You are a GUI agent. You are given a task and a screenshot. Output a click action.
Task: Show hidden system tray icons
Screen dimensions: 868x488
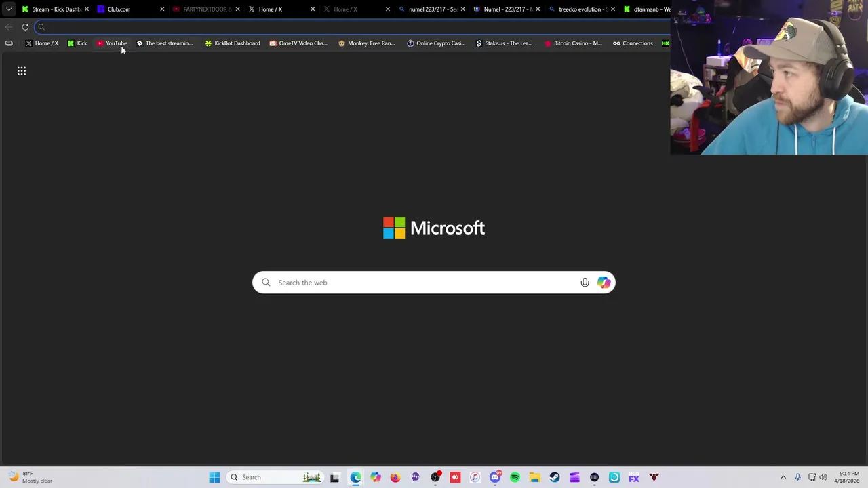pos(783,477)
